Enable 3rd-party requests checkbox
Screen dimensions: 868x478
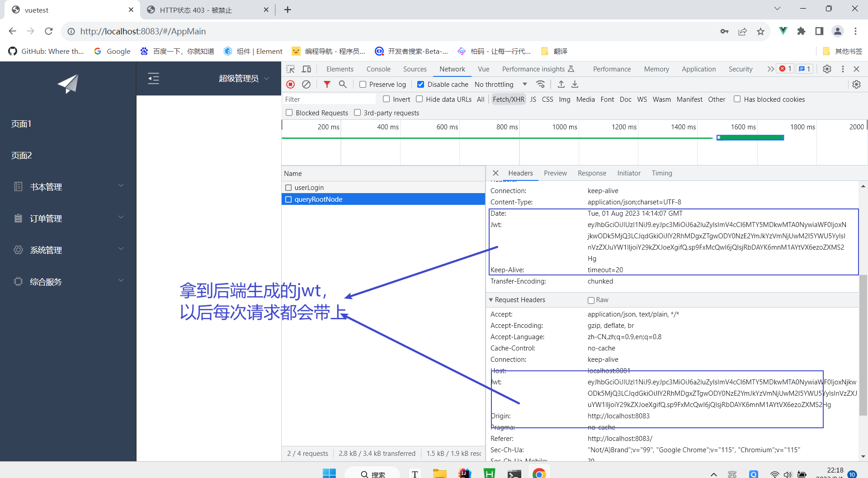[x=357, y=113]
